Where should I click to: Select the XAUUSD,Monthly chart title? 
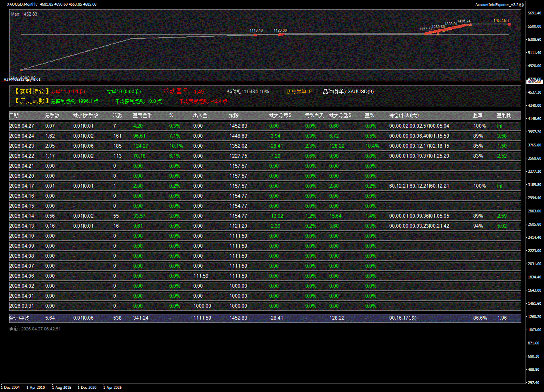(22, 4)
